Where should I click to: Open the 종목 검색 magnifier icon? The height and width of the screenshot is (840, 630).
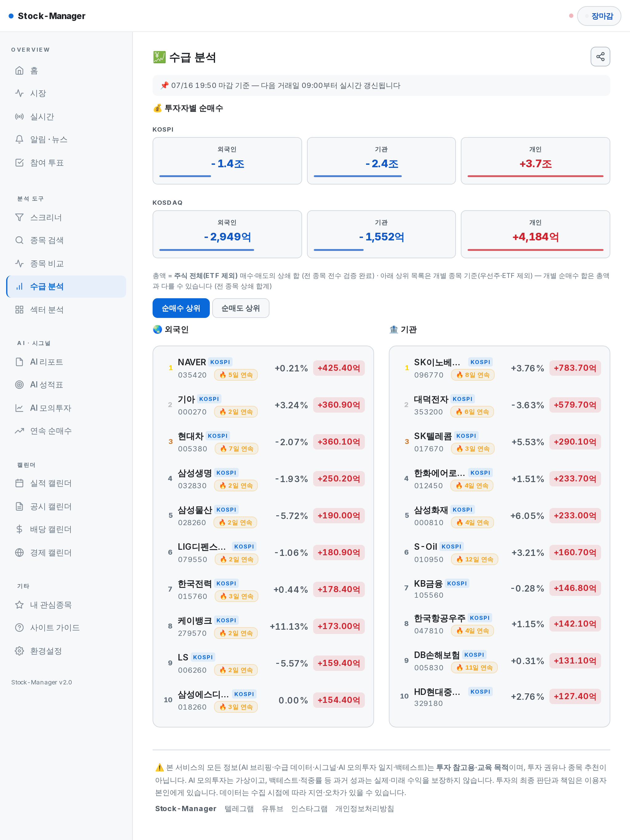click(x=19, y=240)
